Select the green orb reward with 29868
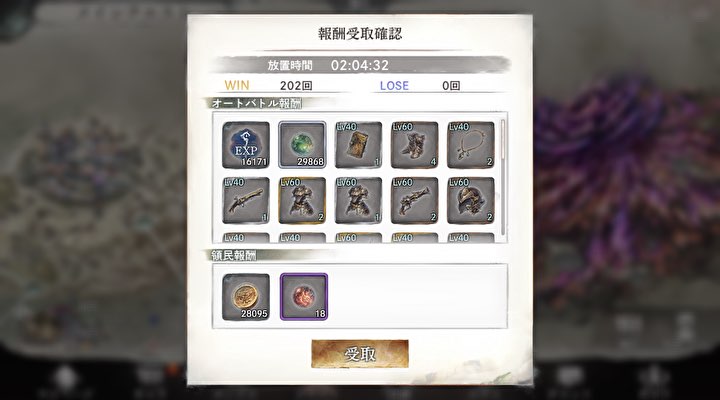 pos(302,145)
